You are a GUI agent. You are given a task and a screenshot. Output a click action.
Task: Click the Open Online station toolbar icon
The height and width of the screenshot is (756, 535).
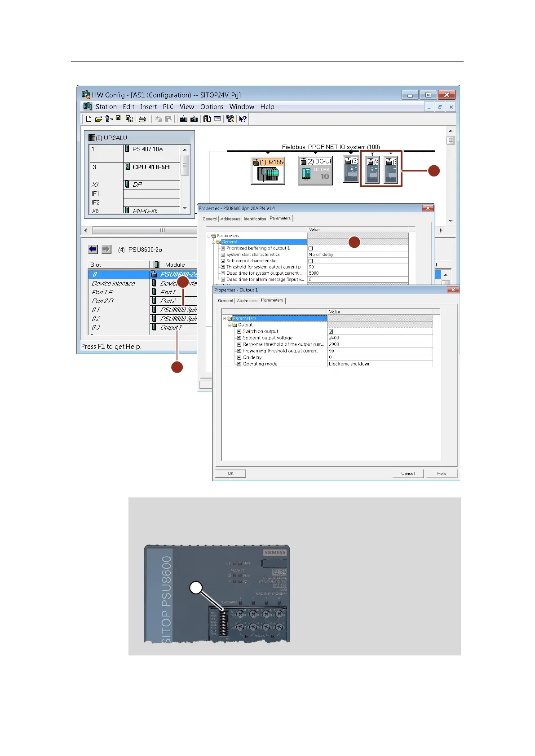tap(109, 119)
